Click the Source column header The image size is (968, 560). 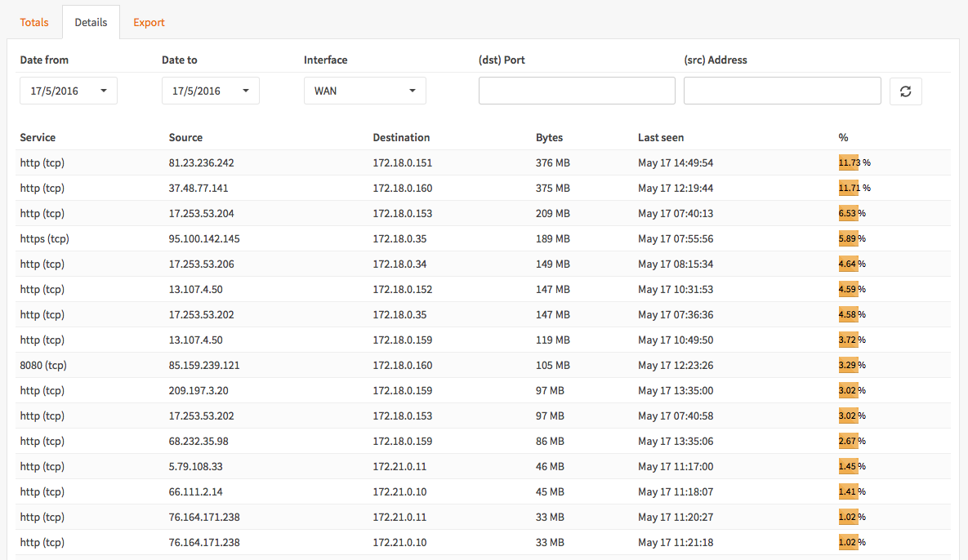point(185,137)
